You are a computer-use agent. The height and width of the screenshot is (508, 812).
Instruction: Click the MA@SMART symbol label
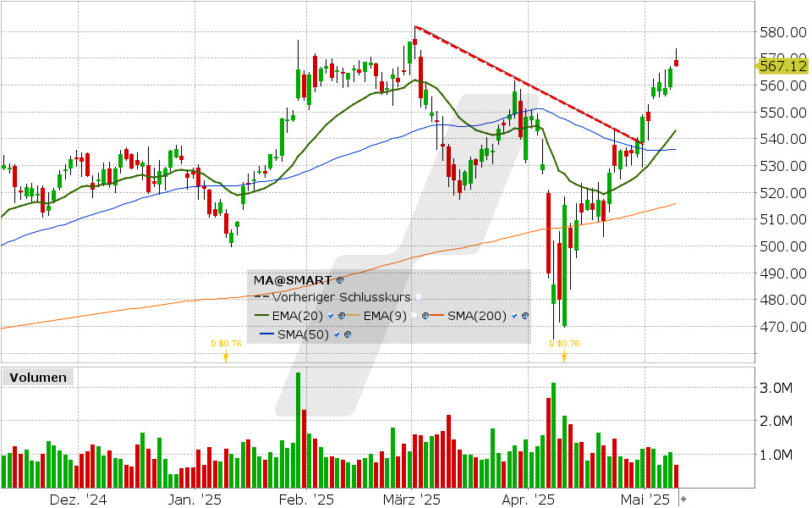point(293,280)
